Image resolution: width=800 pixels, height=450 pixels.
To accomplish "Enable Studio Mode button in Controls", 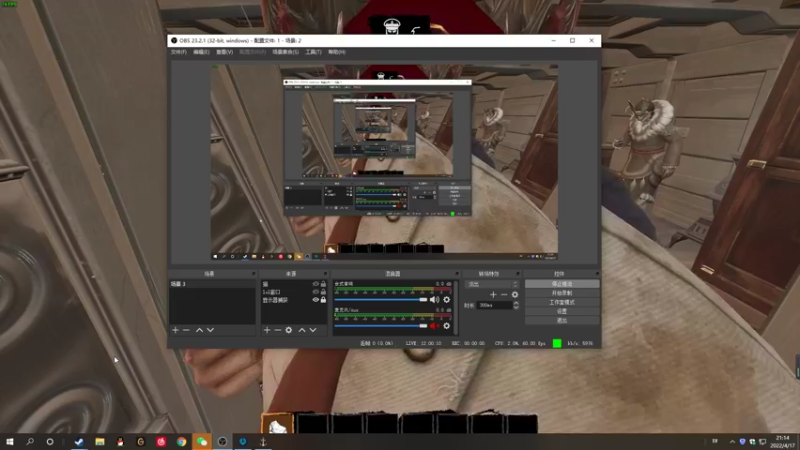I will coord(562,302).
